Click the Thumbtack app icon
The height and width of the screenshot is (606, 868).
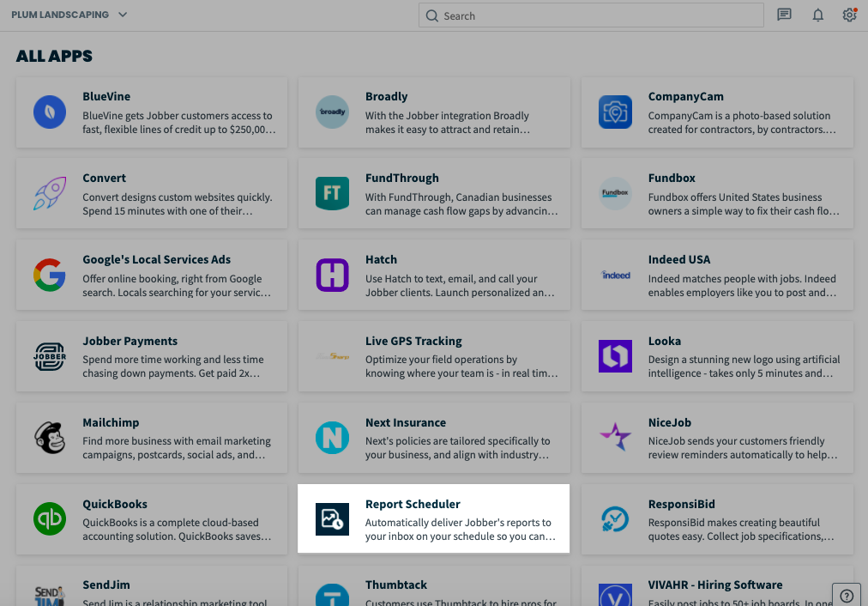tap(332, 596)
